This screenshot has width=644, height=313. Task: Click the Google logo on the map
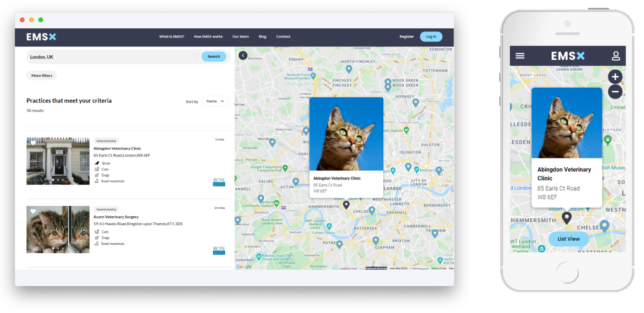244,267
